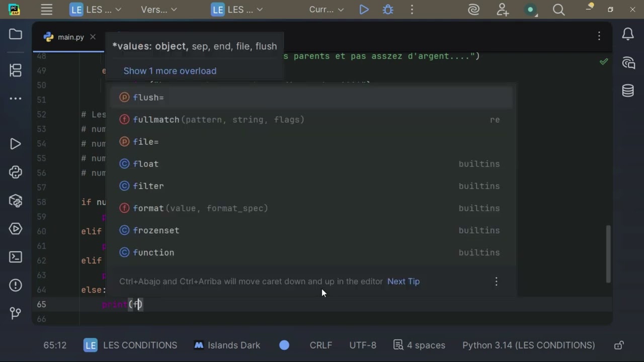Open the swirl AI agent icon in the toolbar
The width and height of the screenshot is (644, 362).
474,10
